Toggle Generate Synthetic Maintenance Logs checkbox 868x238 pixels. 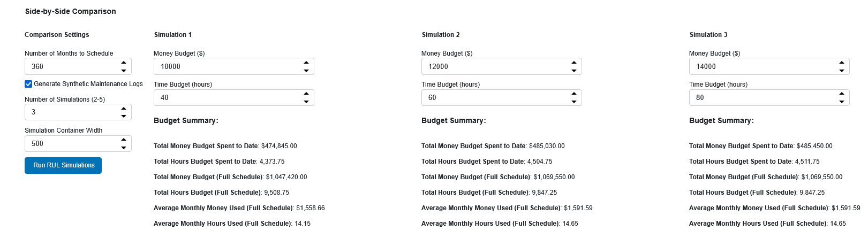pyautogui.click(x=28, y=84)
